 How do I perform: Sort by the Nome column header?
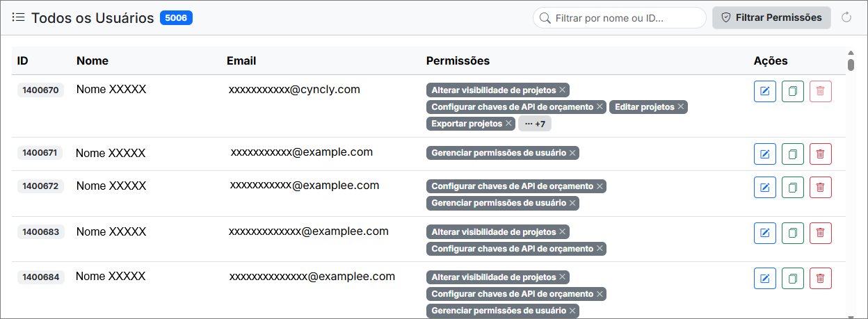click(x=93, y=60)
